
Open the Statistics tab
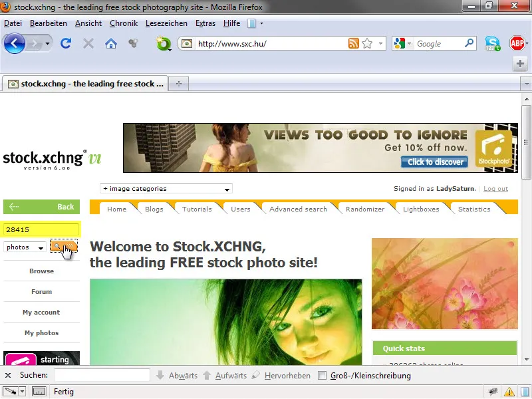pos(474,209)
